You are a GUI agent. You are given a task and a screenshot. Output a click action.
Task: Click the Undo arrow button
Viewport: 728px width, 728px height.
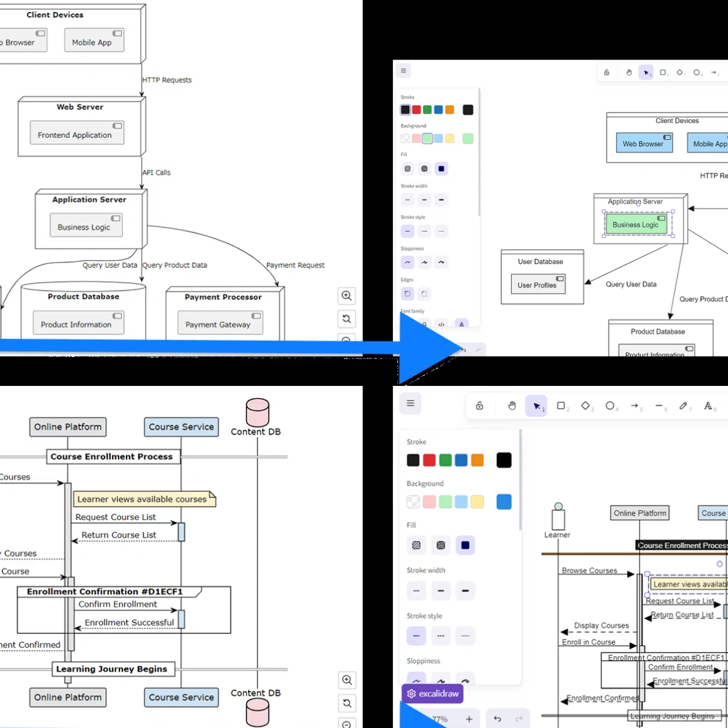coord(497,719)
